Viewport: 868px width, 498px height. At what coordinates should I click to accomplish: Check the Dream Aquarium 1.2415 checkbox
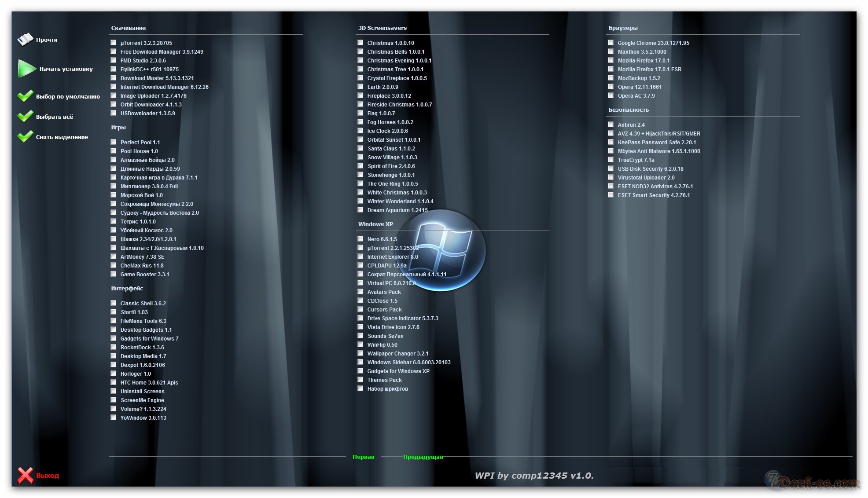(x=360, y=210)
